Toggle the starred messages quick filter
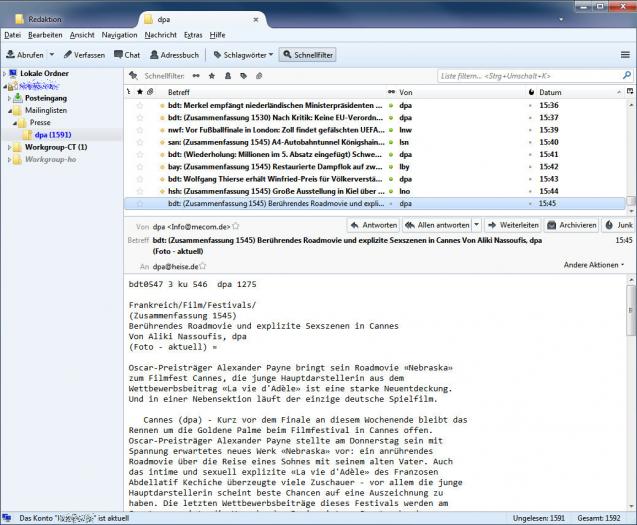Image resolution: width=637 pixels, height=525 pixels. 212,76
